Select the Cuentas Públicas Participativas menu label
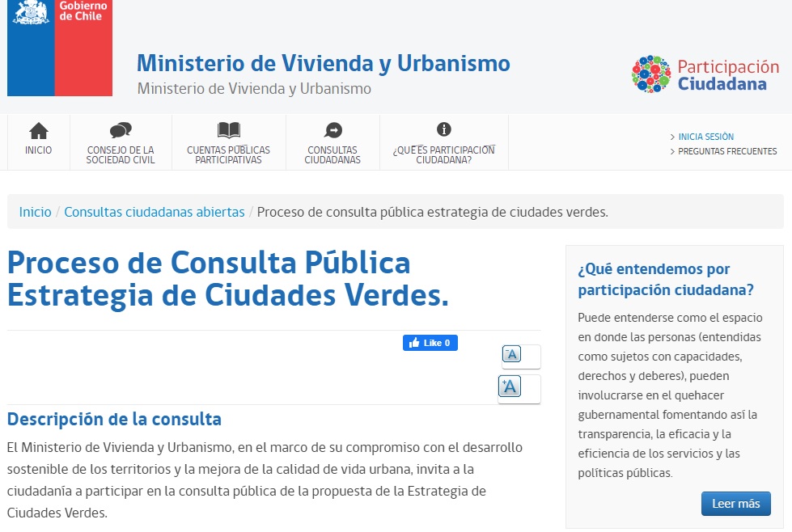The width and height of the screenshot is (792, 532). 229,155
